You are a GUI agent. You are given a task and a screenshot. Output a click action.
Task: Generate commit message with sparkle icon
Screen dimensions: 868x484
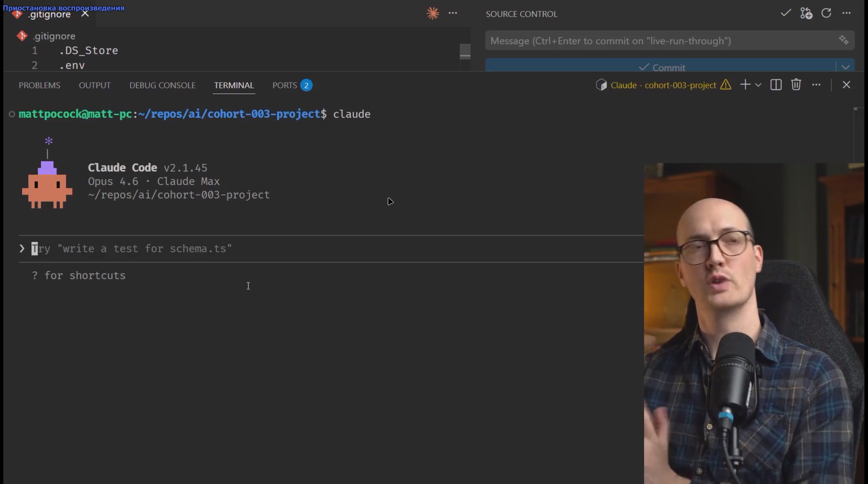843,40
